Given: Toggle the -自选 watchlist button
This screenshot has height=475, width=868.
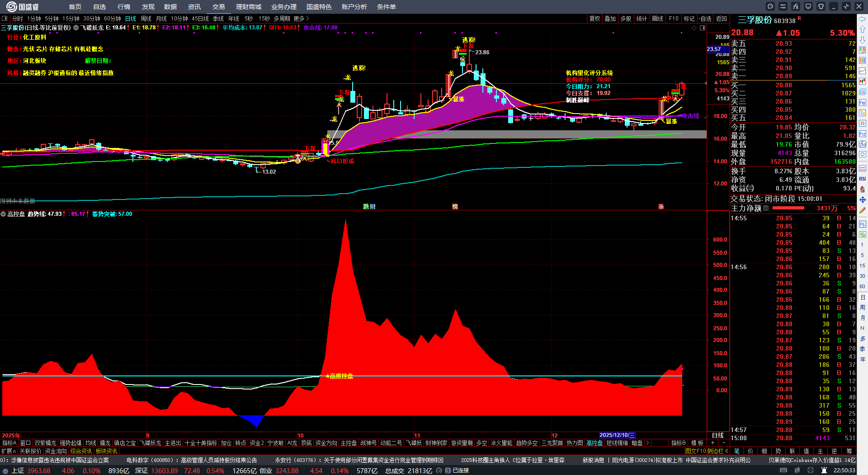Looking at the screenshot, I should [x=705, y=19].
